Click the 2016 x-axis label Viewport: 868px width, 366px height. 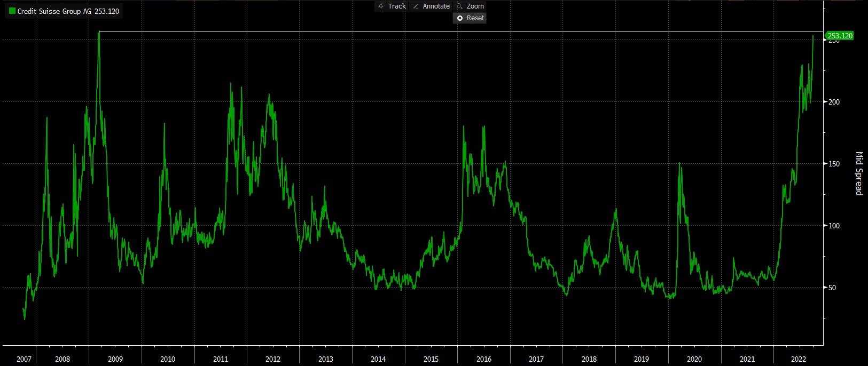484,359
